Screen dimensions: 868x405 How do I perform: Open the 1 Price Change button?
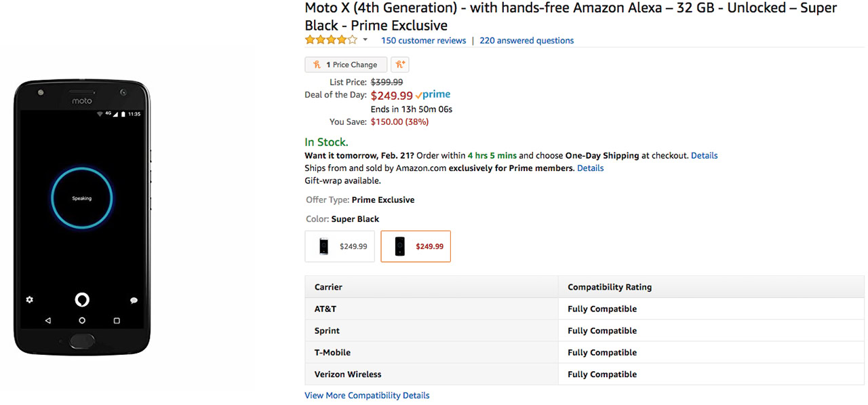pyautogui.click(x=346, y=64)
